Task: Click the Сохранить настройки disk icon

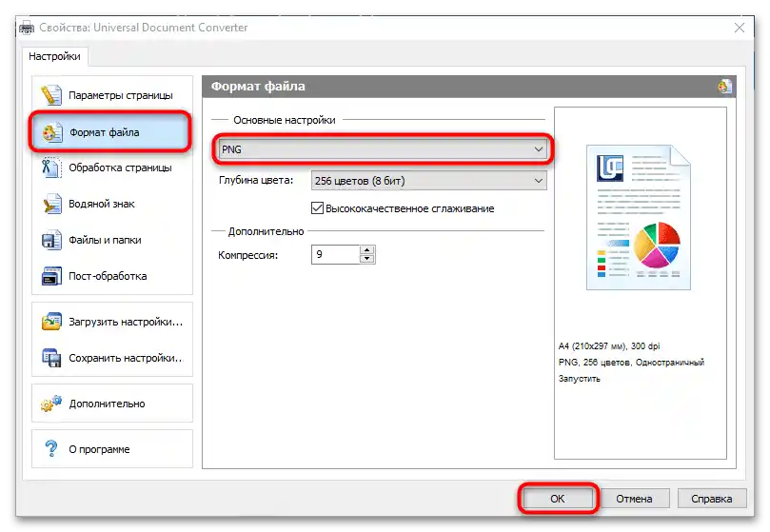Action: point(51,358)
